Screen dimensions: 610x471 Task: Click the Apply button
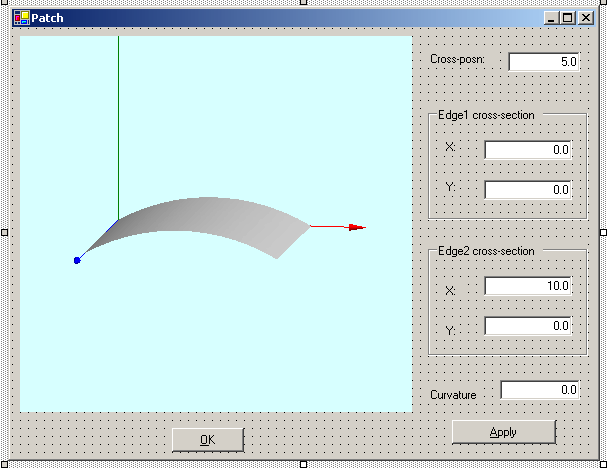coord(504,432)
